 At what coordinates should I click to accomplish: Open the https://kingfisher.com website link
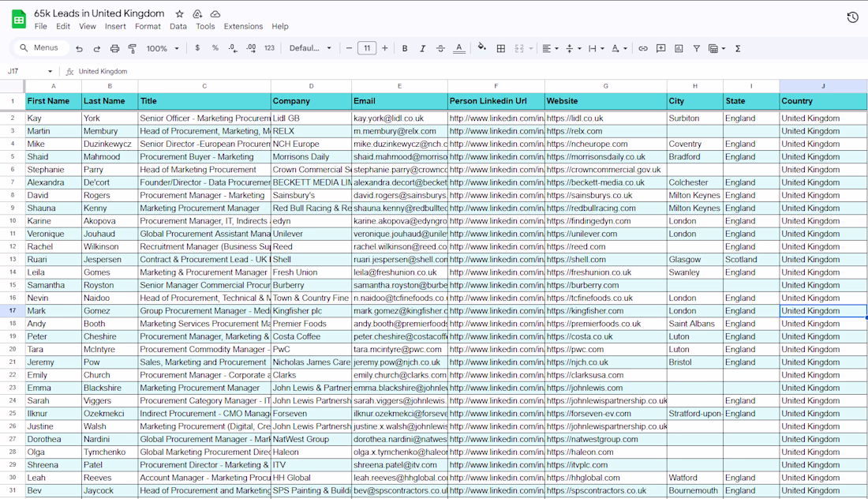(586, 311)
